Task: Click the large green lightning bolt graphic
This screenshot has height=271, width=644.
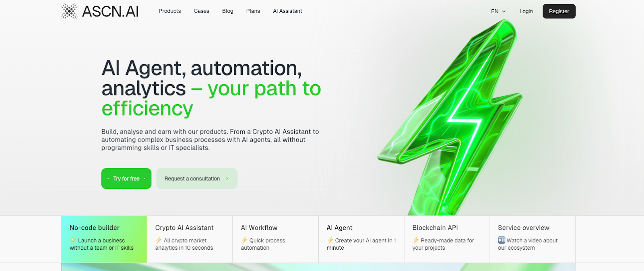Action: [x=451, y=117]
